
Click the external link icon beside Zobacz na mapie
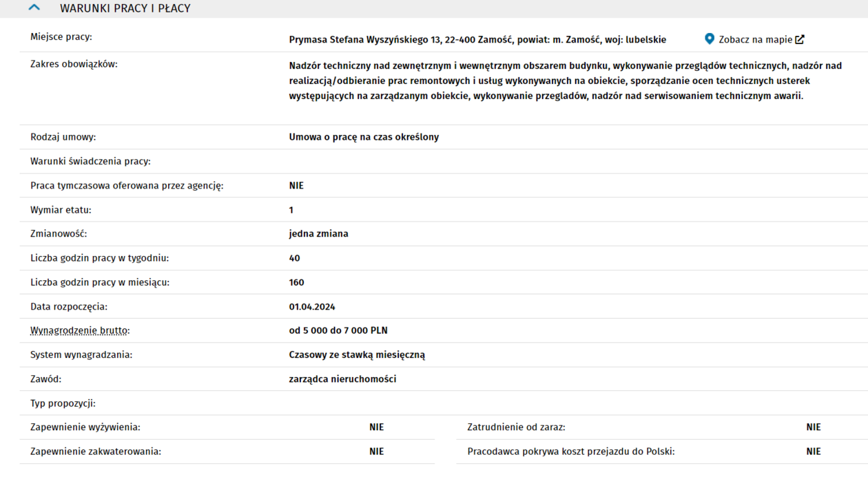(x=800, y=39)
